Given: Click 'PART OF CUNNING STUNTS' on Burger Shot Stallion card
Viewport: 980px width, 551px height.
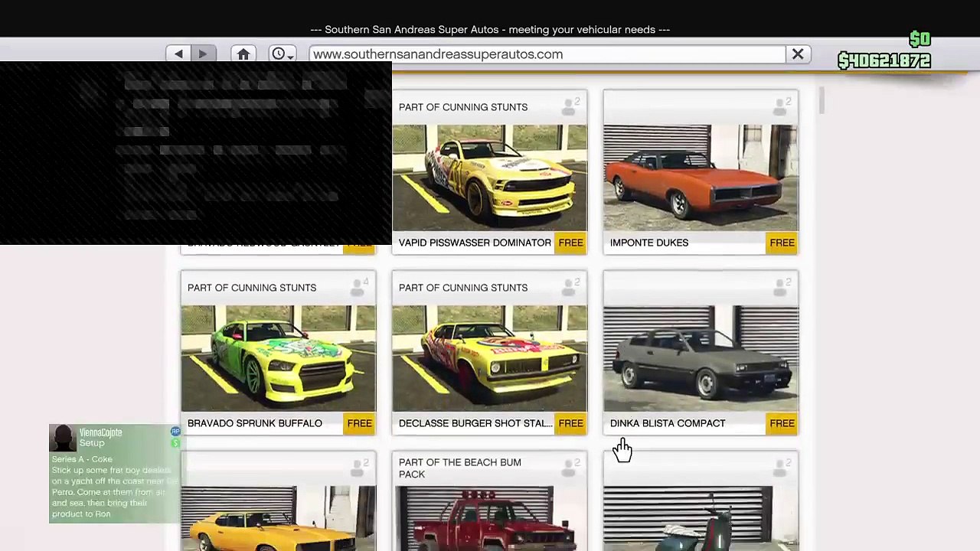Looking at the screenshot, I should tap(463, 288).
